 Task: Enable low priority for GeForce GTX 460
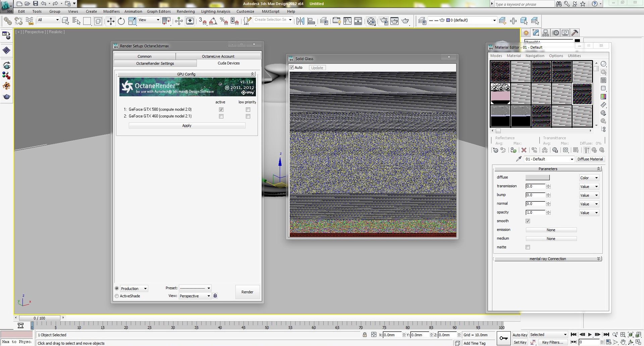pos(248,116)
